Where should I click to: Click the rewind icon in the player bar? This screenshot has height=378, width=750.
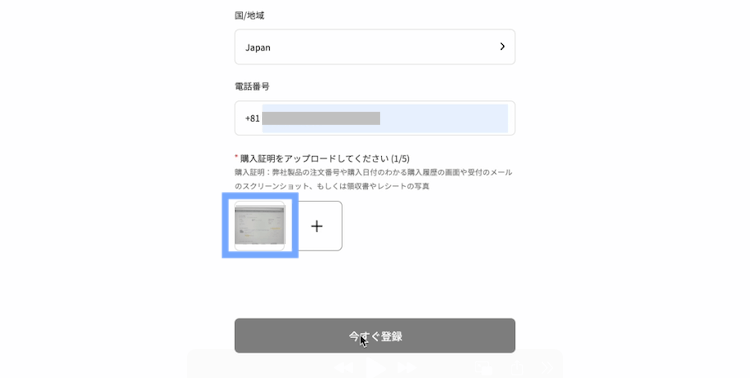pos(343,367)
